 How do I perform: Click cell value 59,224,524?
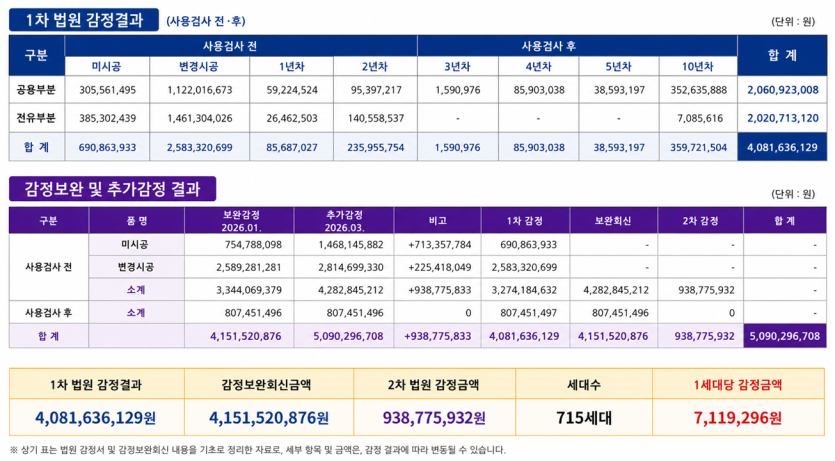pos(292,90)
